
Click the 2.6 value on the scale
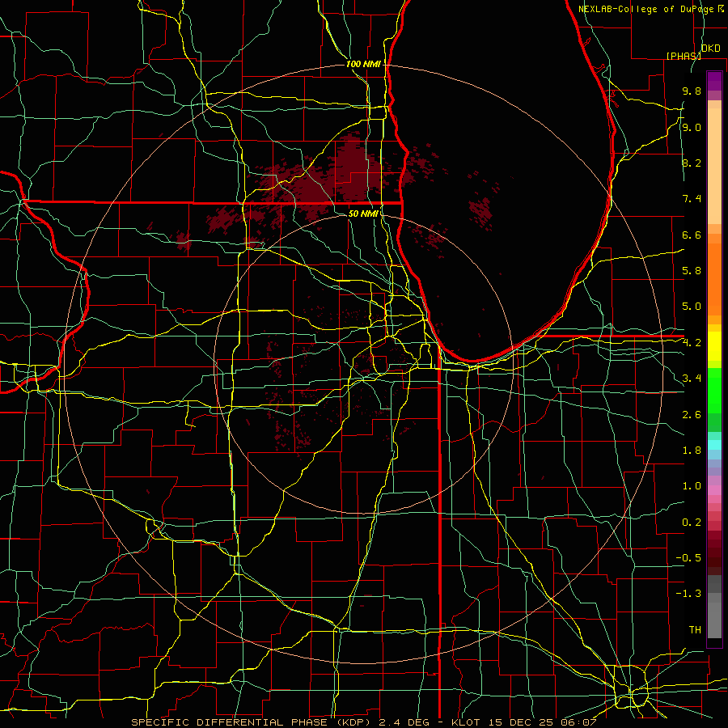pos(692,415)
